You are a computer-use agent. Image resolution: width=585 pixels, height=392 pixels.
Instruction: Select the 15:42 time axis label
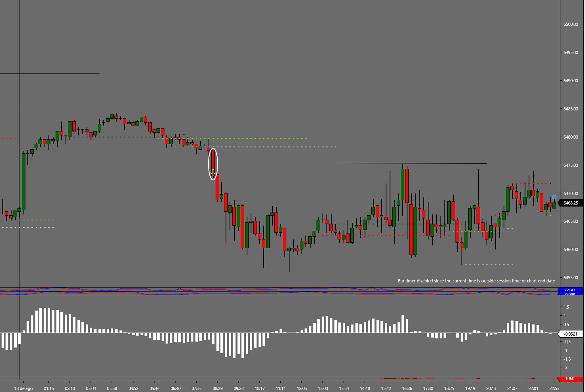386,388
